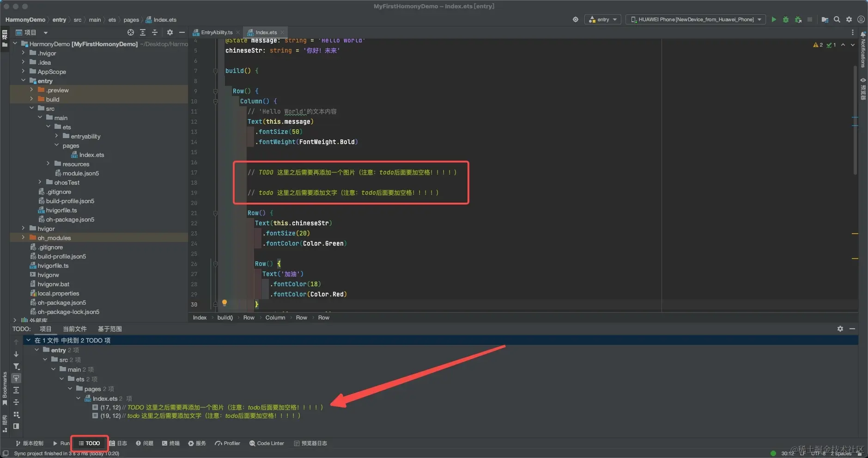Open the 问题 problems tool window
The image size is (868, 458).
coord(145,443)
